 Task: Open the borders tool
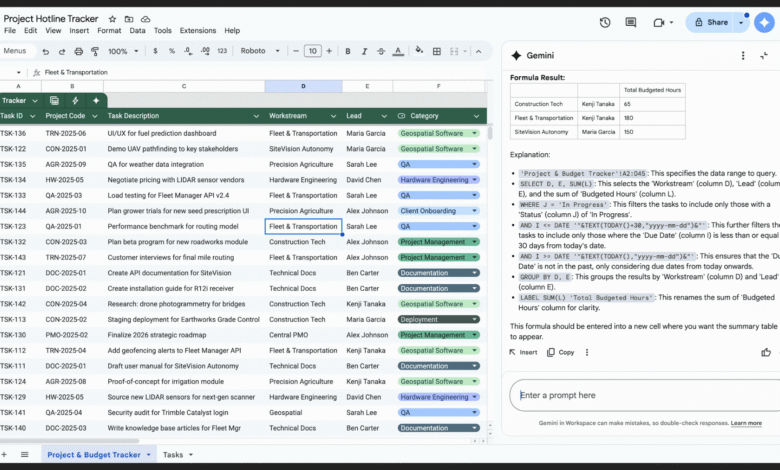click(437, 51)
